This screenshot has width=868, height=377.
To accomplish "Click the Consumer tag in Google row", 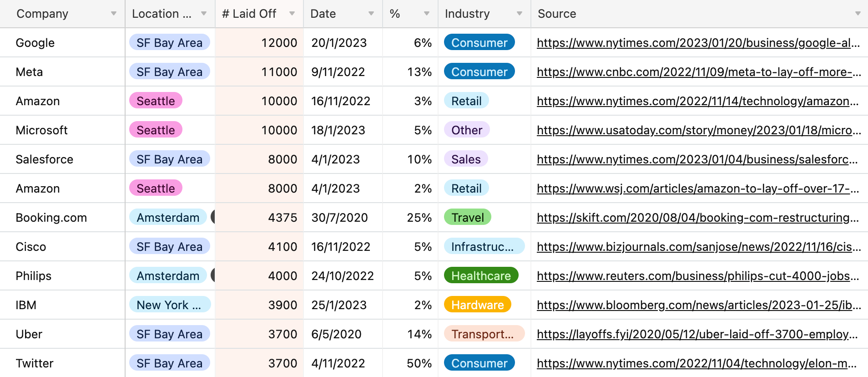I will click(479, 42).
